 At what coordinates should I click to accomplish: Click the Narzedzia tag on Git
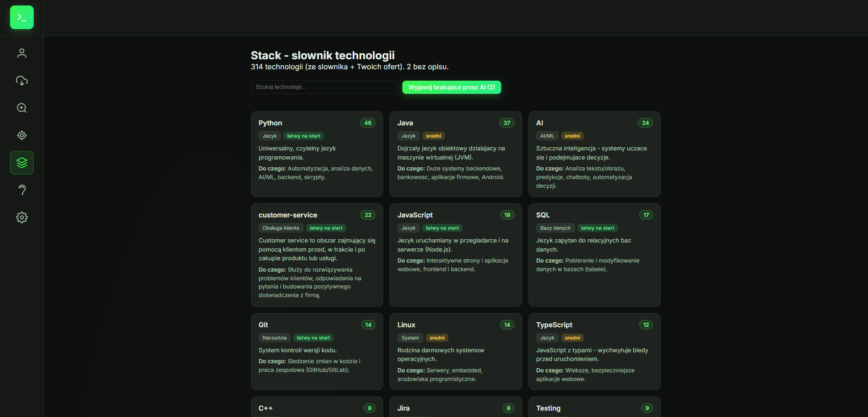click(274, 338)
